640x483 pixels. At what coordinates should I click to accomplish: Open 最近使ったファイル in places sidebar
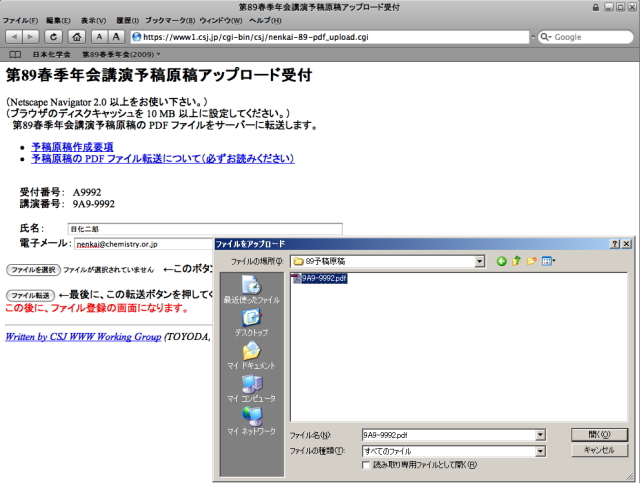(251, 290)
